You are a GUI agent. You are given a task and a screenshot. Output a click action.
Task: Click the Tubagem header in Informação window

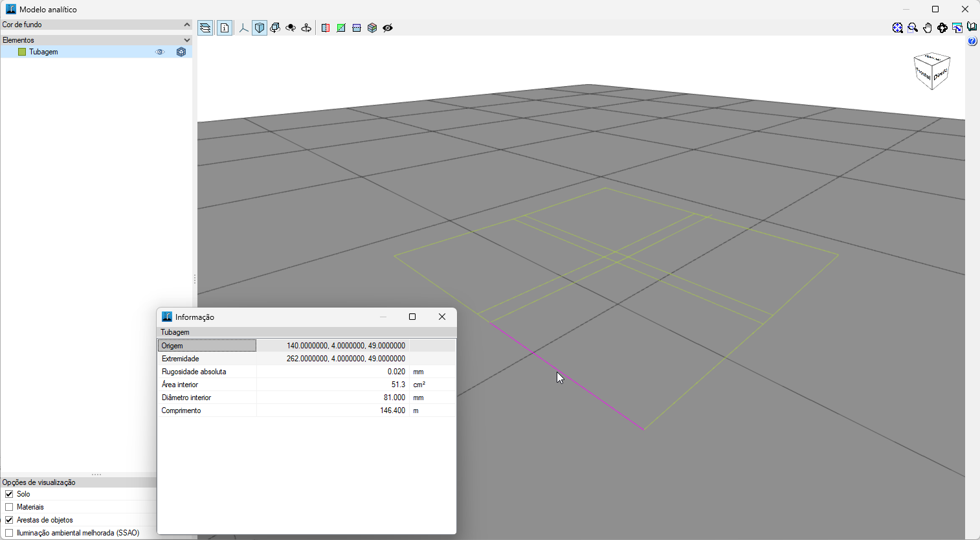pos(307,332)
